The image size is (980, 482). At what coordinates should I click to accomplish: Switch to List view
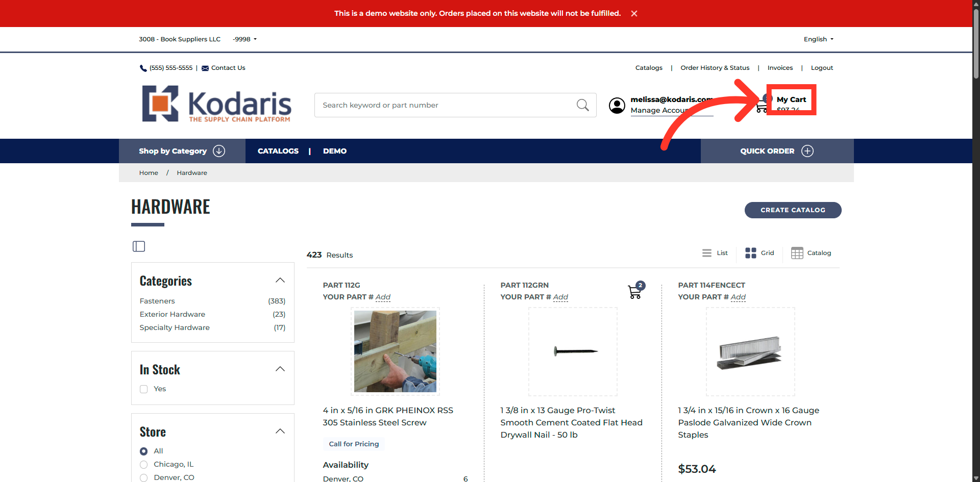click(715, 253)
